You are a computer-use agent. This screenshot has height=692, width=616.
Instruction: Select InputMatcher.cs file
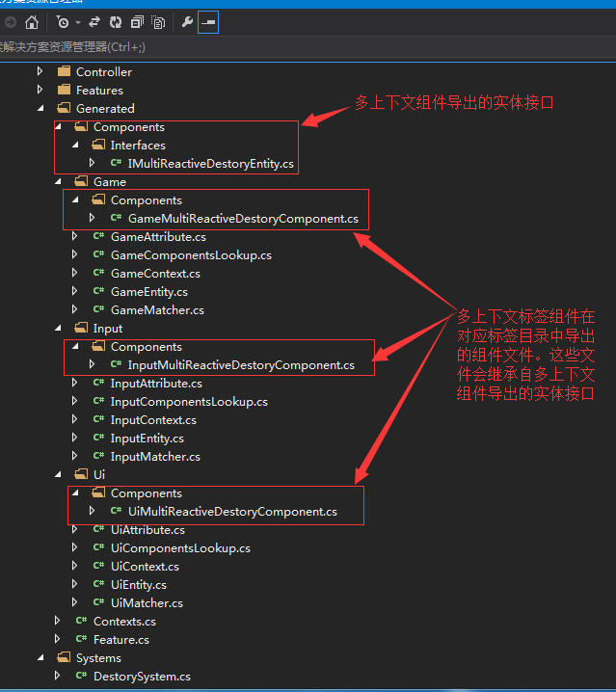155,456
